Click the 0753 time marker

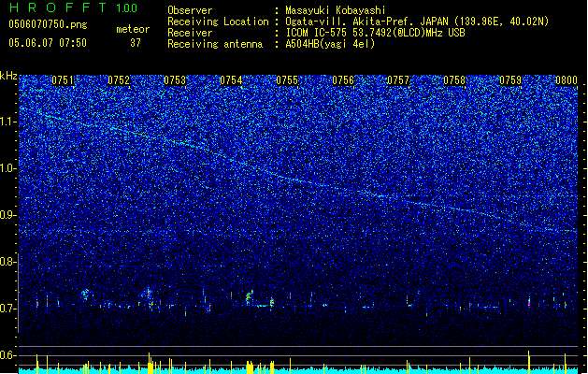tap(175, 80)
